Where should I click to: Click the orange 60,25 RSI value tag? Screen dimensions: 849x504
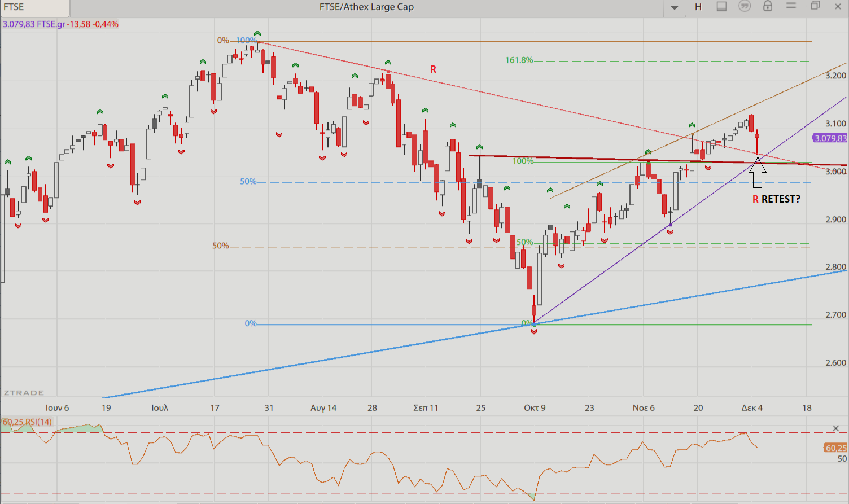835,448
